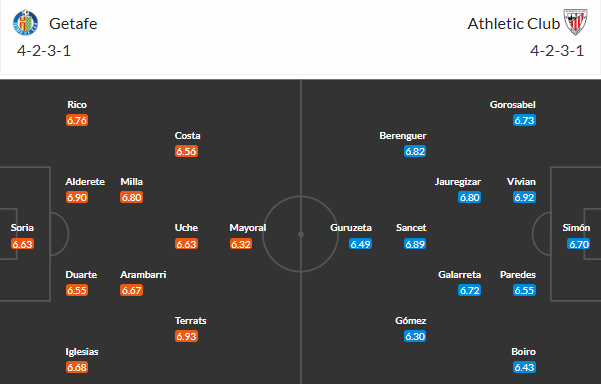This screenshot has width=601, height=384.
Task: Select Rico's 6.76 rating badge
Action: [x=77, y=120]
